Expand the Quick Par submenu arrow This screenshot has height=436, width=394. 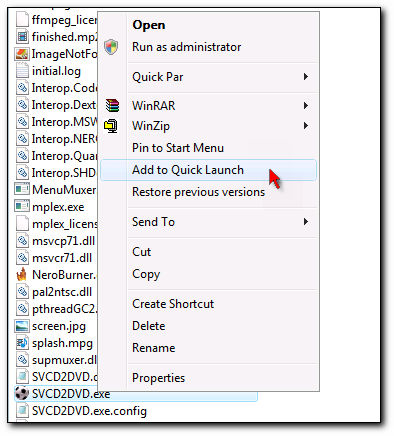[306, 77]
